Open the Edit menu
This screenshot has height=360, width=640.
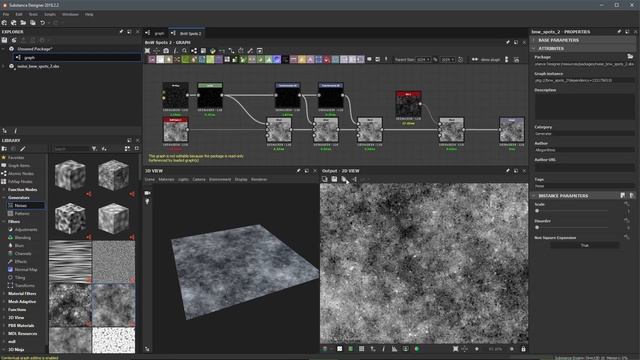[19, 14]
